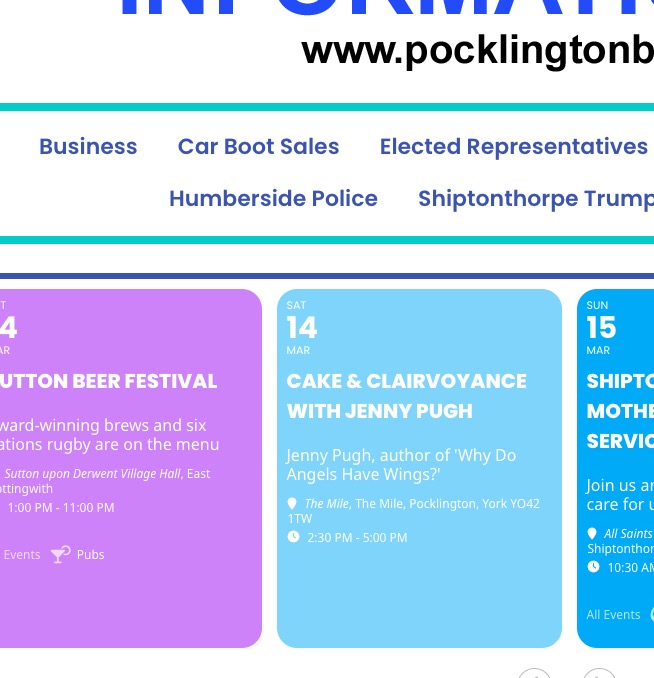
Task: Click the clock icon beside 10:30 AM
Action: (x=593, y=567)
